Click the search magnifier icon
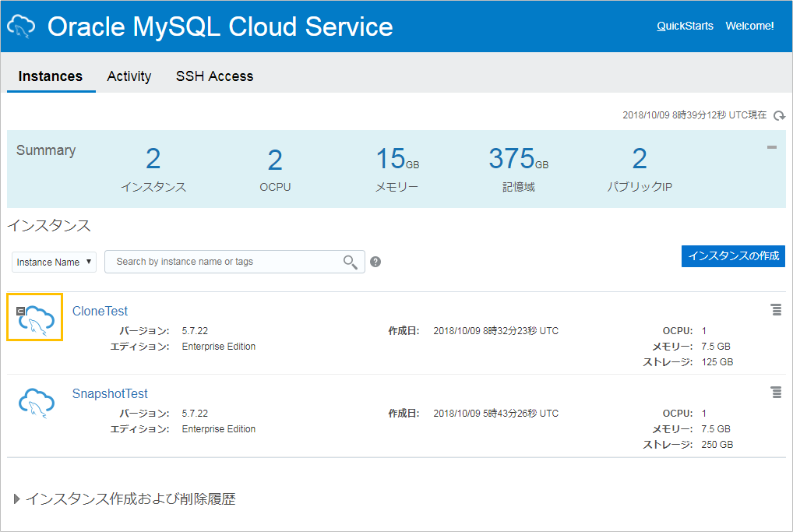The width and height of the screenshot is (793, 532). 350,262
